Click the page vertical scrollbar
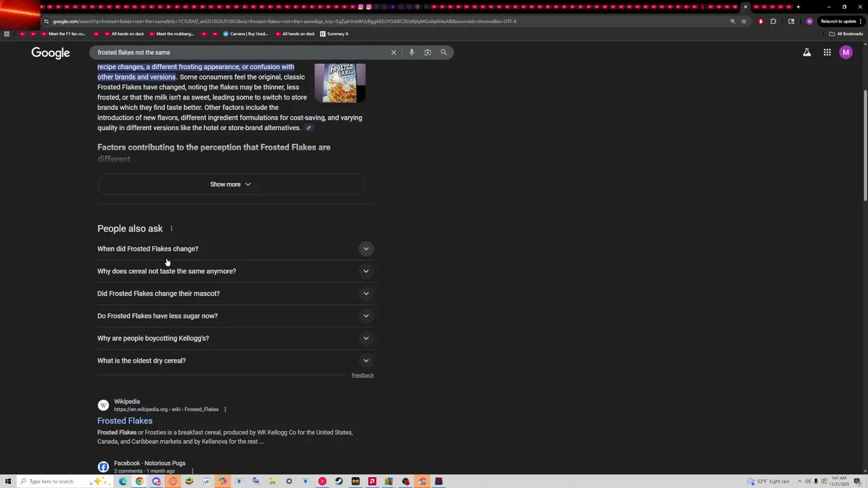The height and width of the screenshot is (488, 868). (x=865, y=144)
